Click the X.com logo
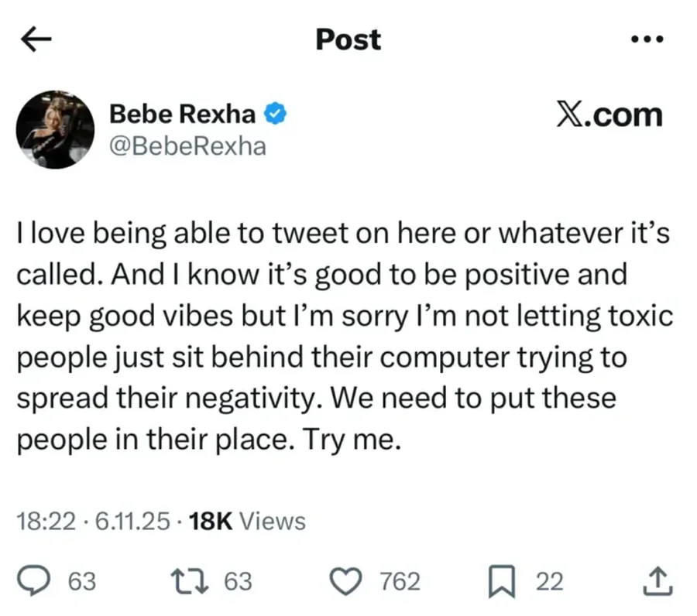Screen dimensions: 697x616 (x=611, y=115)
